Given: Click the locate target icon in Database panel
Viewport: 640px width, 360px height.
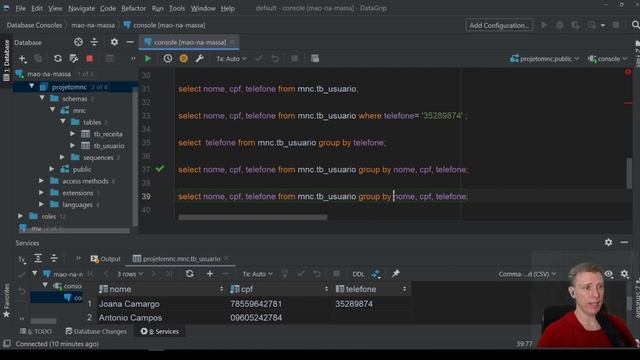Looking at the screenshot, I should coord(78,42).
